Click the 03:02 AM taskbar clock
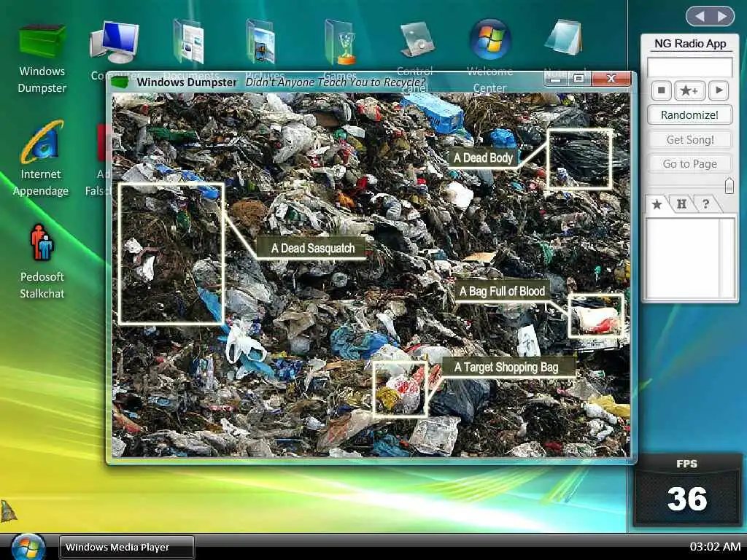The width and height of the screenshot is (747, 560). [715, 546]
